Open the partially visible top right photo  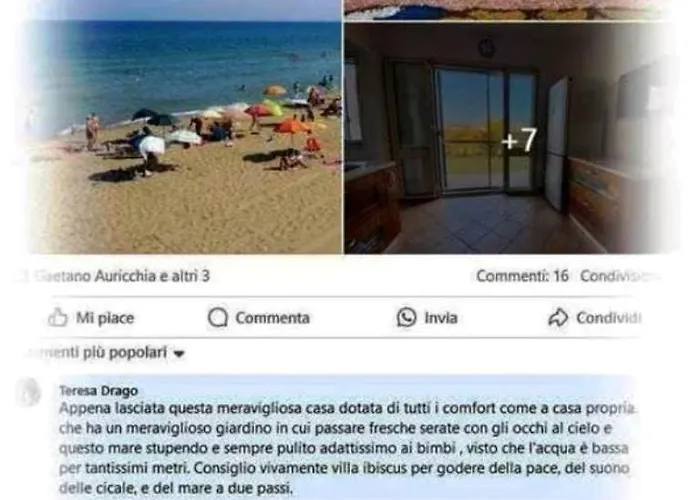point(509,10)
